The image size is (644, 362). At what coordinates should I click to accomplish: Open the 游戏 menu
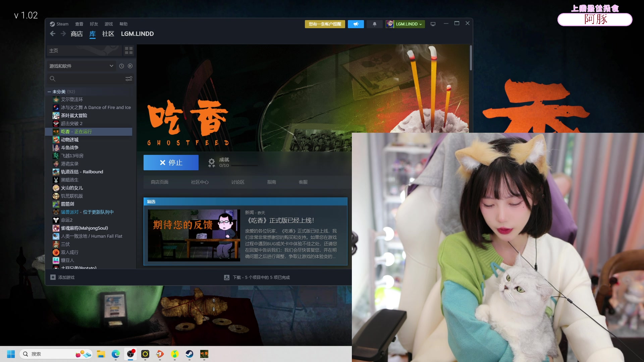pyautogui.click(x=109, y=24)
